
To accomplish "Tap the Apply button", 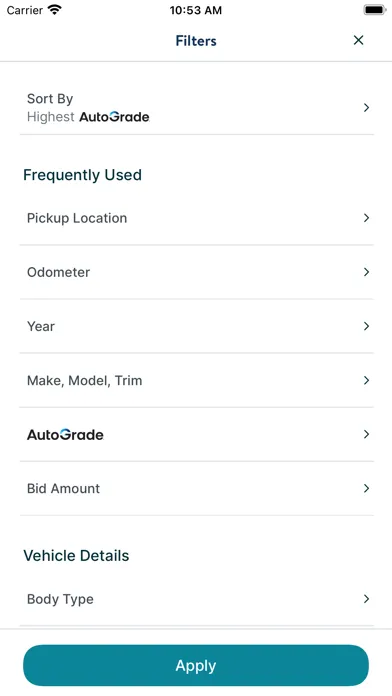I will (x=196, y=665).
